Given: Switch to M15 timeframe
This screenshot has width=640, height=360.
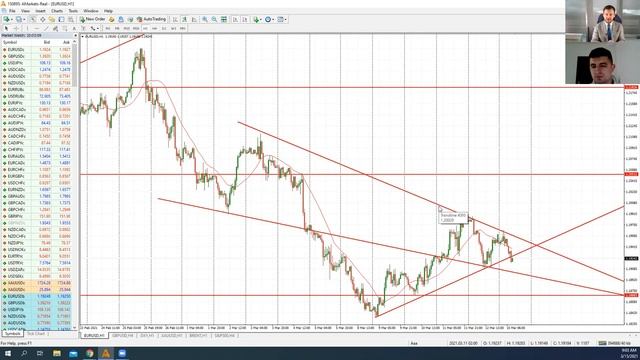Looking at the screenshot, I should coord(127,29).
